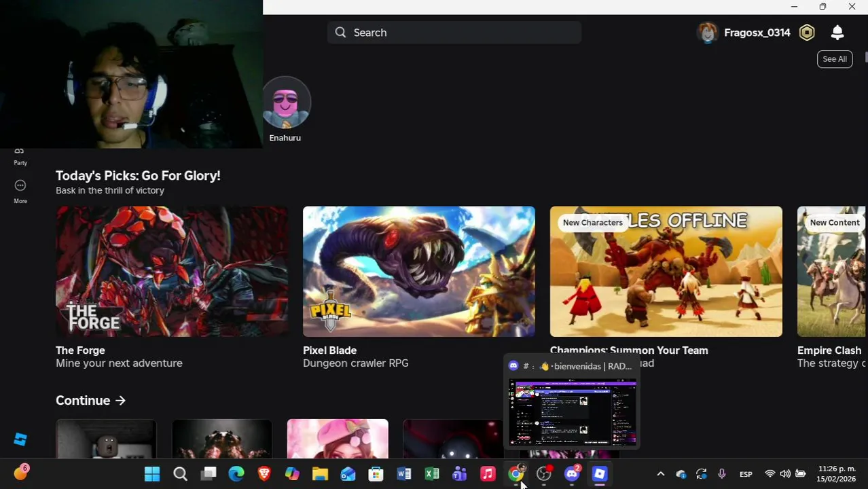This screenshot has width=868, height=489.
Task: Click 'Mine your next adventure' subtitle
Action: 119,363
